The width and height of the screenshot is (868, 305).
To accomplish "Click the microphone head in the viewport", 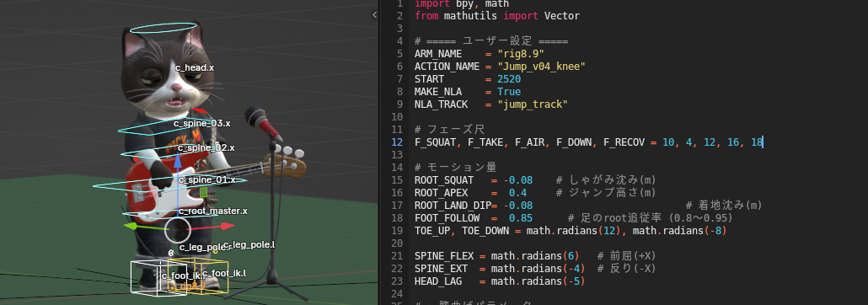I will point(255,116).
